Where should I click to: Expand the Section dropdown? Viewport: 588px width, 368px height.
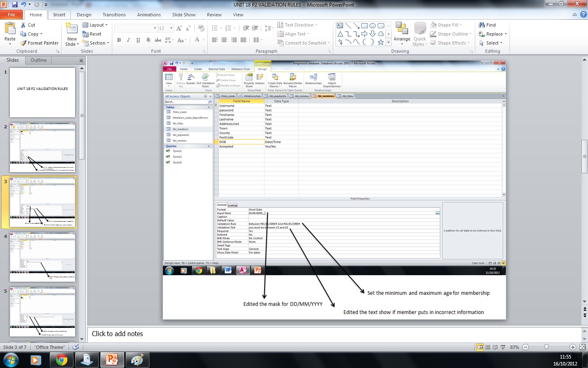[96, 43]
